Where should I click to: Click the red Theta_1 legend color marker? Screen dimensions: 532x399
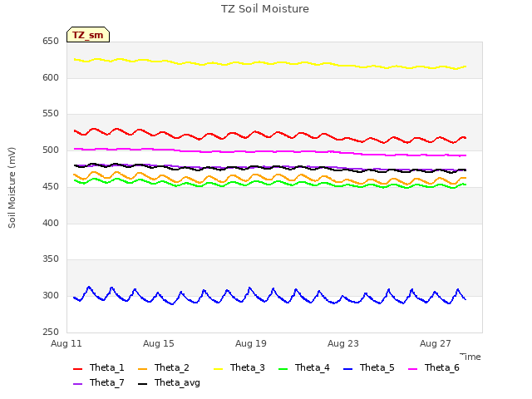tap(77, 369)
